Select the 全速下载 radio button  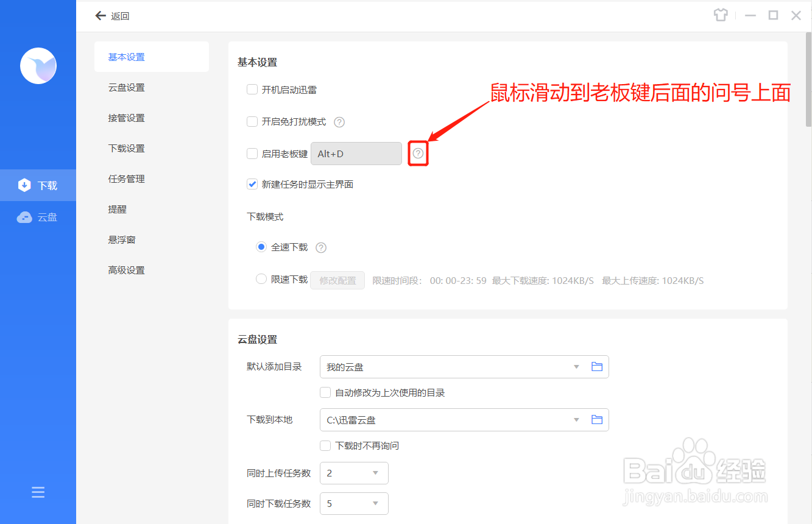point(261,247)
